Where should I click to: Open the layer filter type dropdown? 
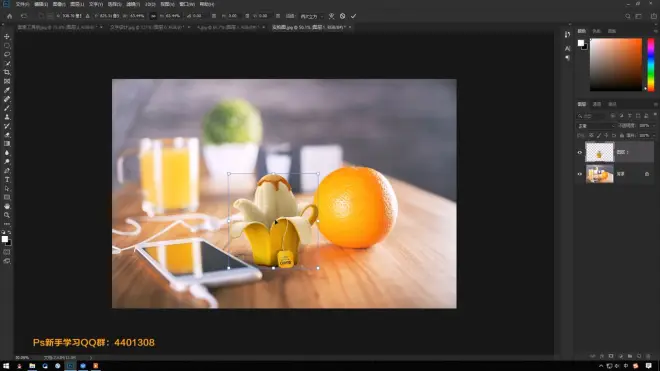pos(591,116)
